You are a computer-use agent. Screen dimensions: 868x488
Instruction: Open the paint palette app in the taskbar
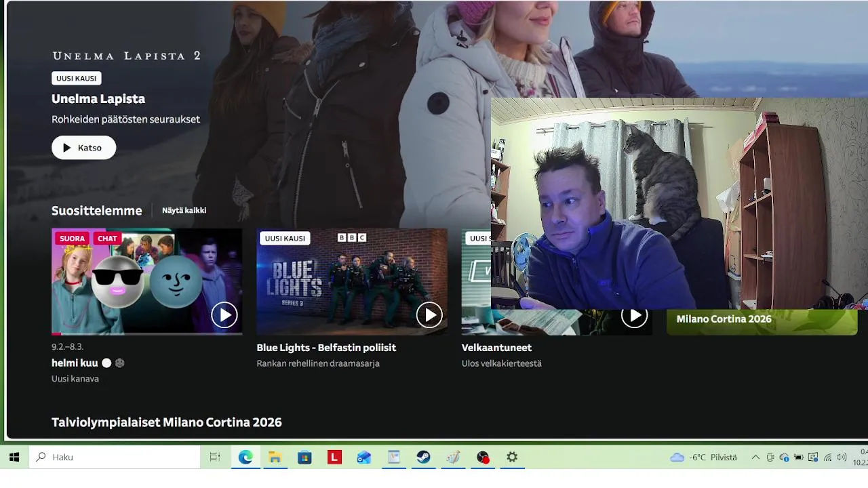[x=453, y=457]
